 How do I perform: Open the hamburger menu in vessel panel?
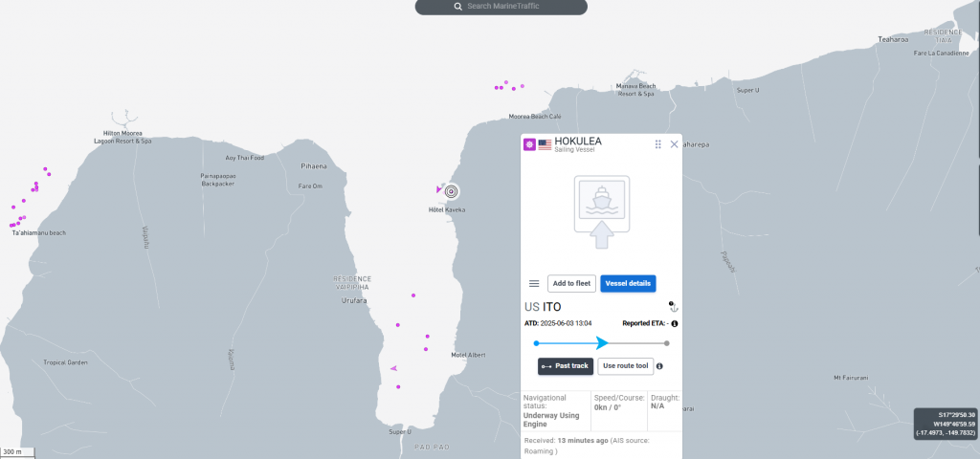point(534,283)
